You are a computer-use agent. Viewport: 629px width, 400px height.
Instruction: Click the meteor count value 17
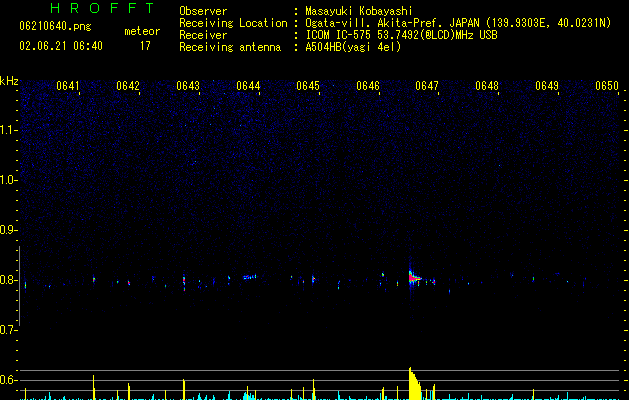coord(145,46)
